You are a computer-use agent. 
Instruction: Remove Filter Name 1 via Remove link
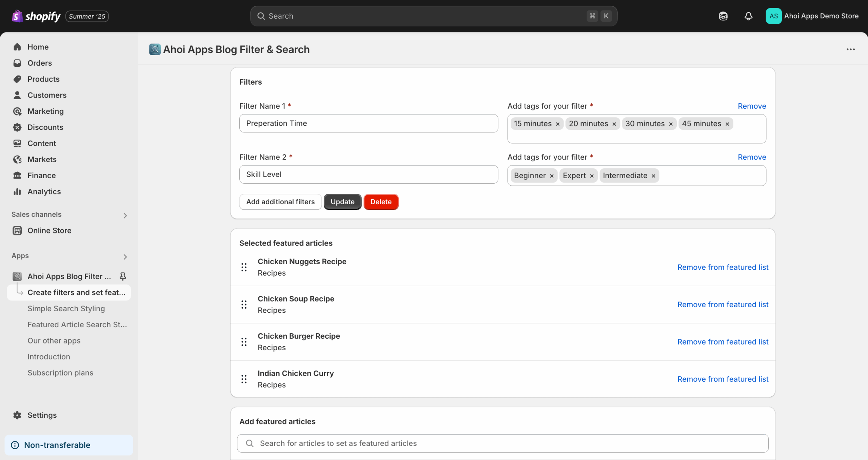(x=752, y=106)
